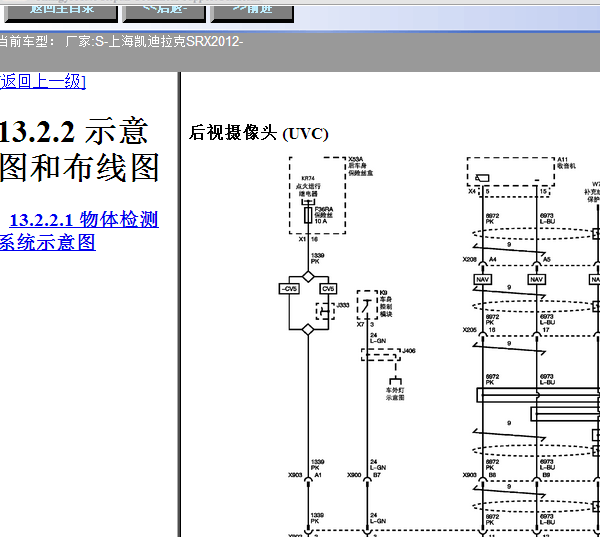The width and height of the screenshot is (600, 537).
Task: Click the connector symbol inside the A11 radio box
Action: coord(482,178)
